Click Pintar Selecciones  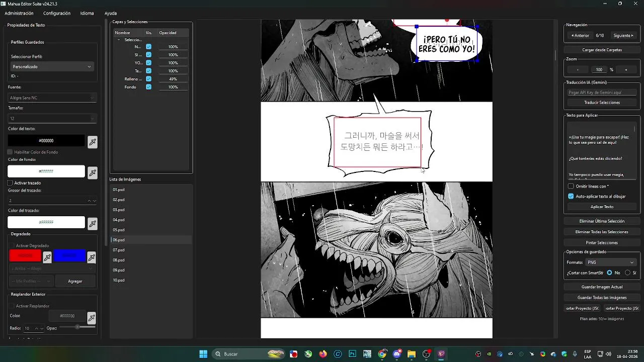point(602,242)
